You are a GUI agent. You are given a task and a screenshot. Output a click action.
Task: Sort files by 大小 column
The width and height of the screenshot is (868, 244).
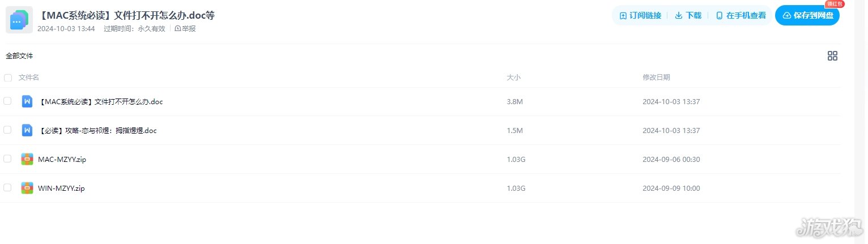coord(513,78)
